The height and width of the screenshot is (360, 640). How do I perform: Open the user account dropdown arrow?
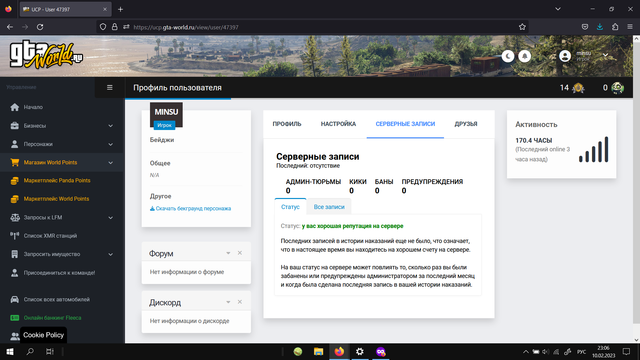[x=606, y=56]
